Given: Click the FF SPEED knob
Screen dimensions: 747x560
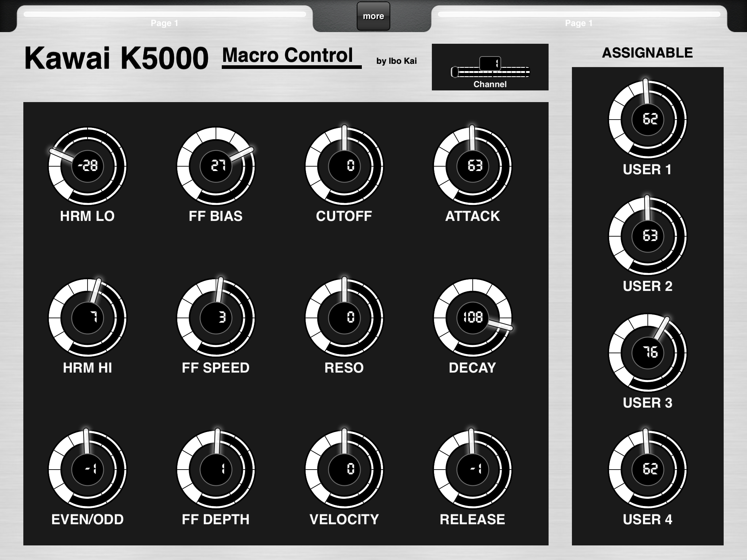Looking at the screenshot, I should click(x=216, y=318).
